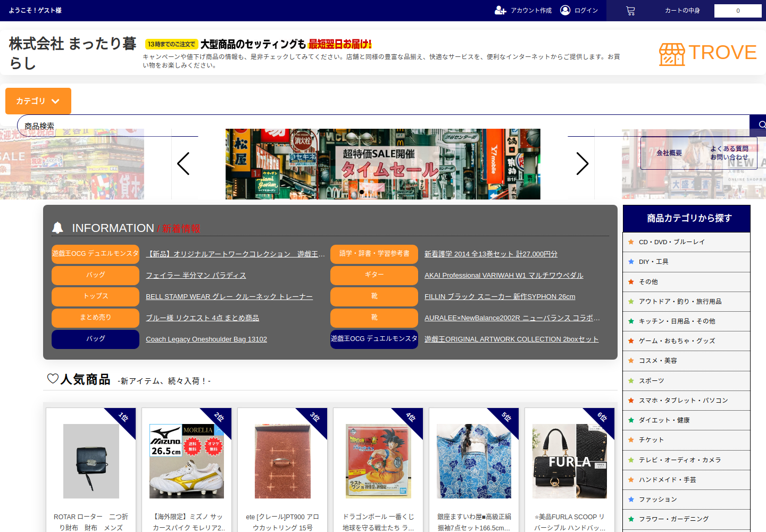This screenshot has height=532, width=766.
Task: Click the カートの中身 link
Action: [x=682, y=11]
